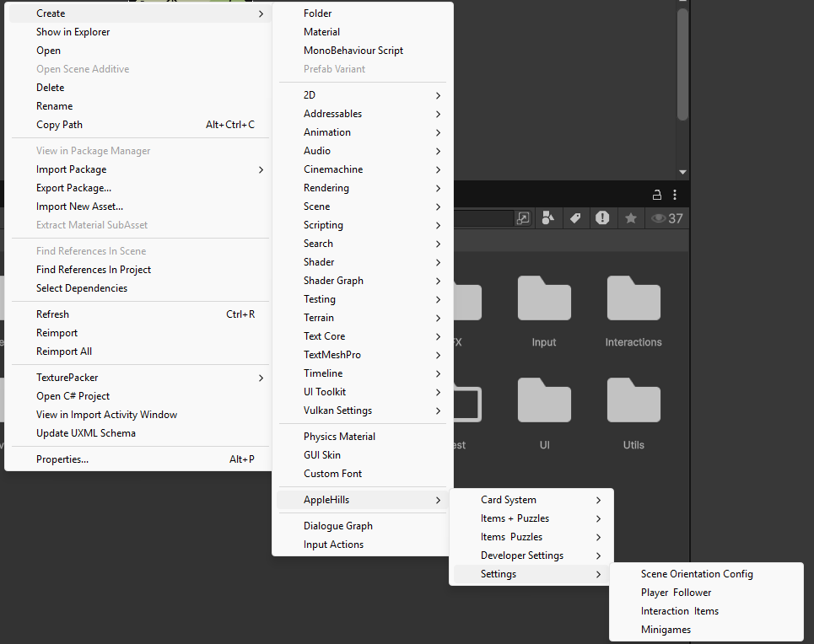Open the panel's kebab menu with three dots

coord(674,194)
